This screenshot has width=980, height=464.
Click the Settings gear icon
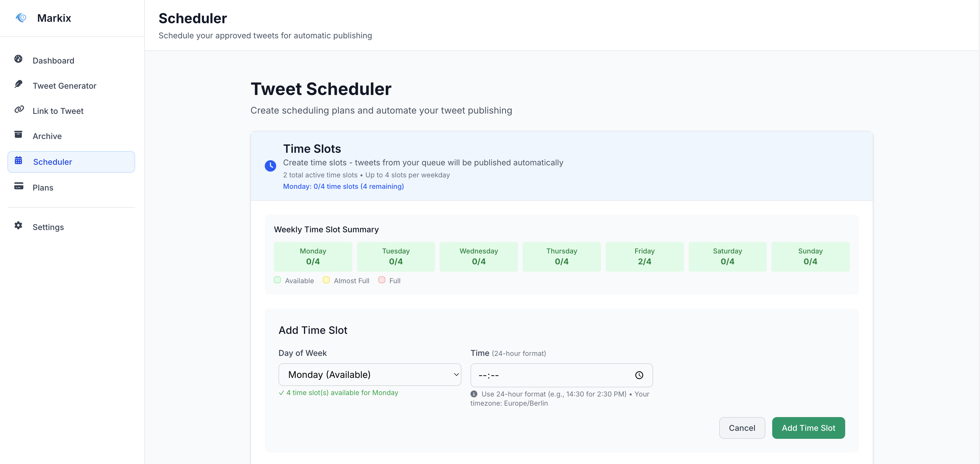click(18, 225)
